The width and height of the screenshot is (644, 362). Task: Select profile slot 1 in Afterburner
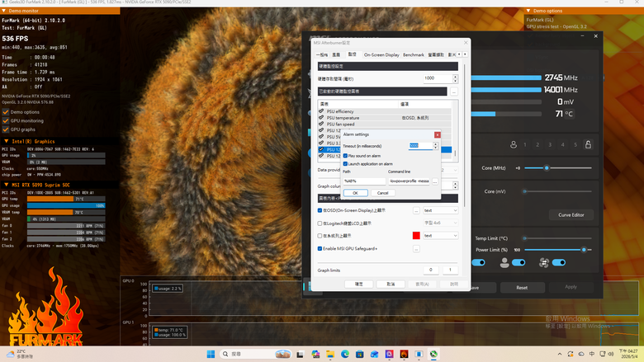(525, 145)
